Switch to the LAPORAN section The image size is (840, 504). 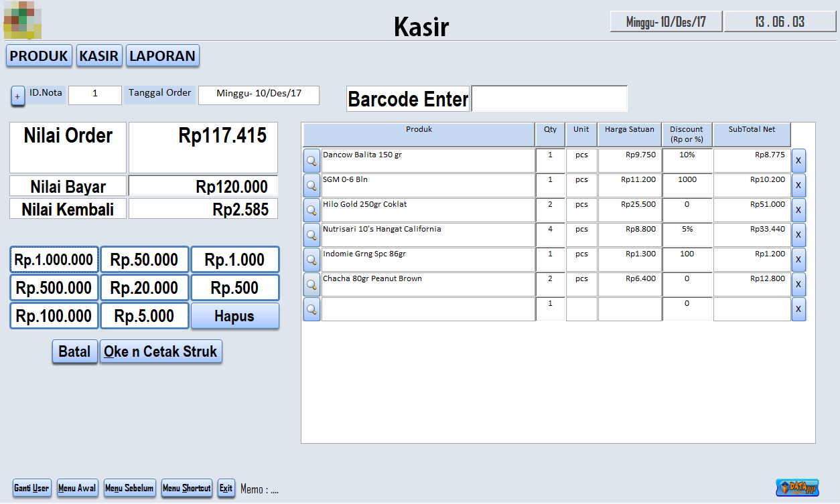tap(162, 56)
